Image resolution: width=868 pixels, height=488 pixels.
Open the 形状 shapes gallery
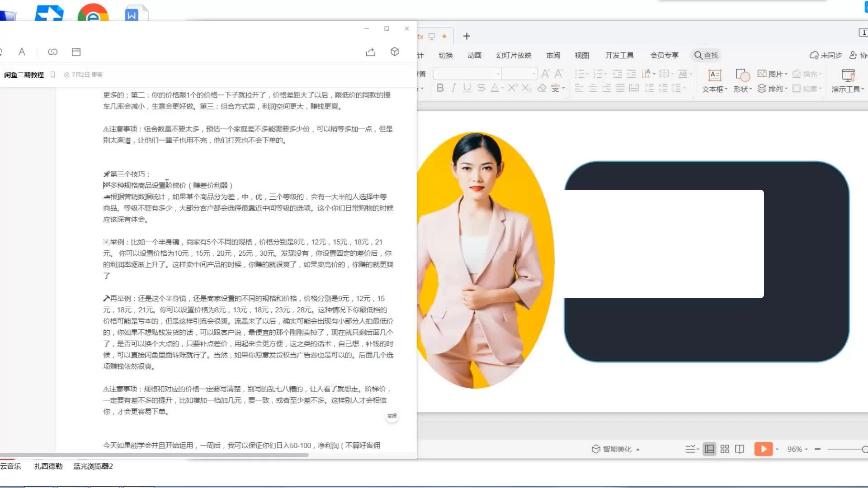point(741,80)
